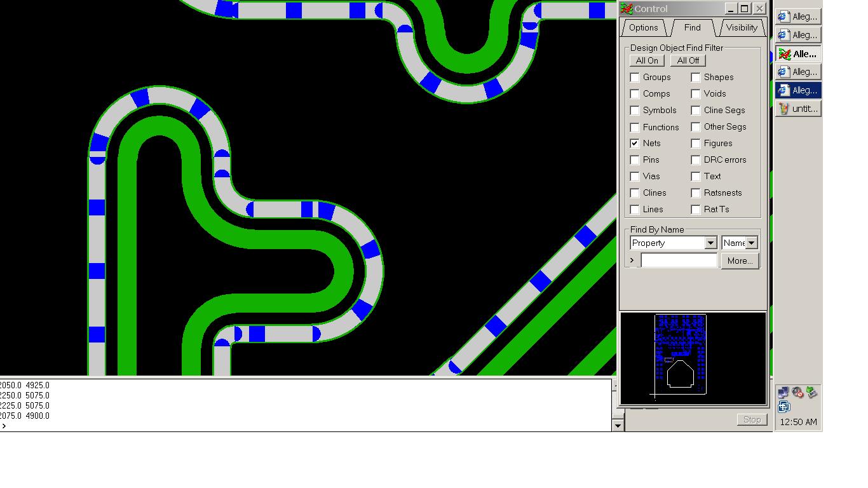The width and height of the screenshot is (868, 488).
Task: Minimize the Control window
Action: click(x=731, y=9)
